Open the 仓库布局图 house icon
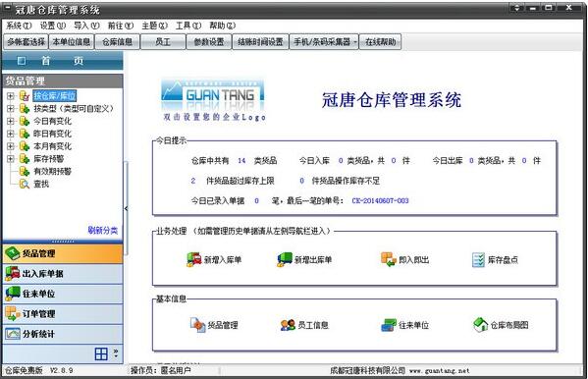Viewport: 588px width, 379px height. [480, 325]
